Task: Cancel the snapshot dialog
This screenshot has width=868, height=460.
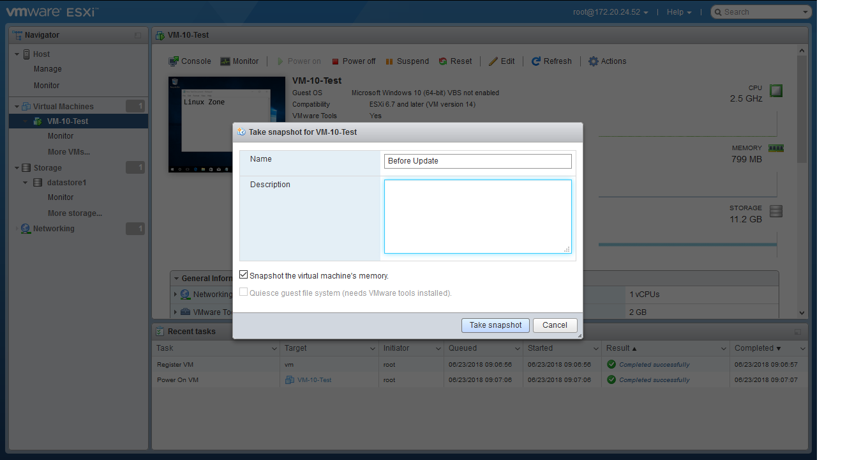Action: 555,325
